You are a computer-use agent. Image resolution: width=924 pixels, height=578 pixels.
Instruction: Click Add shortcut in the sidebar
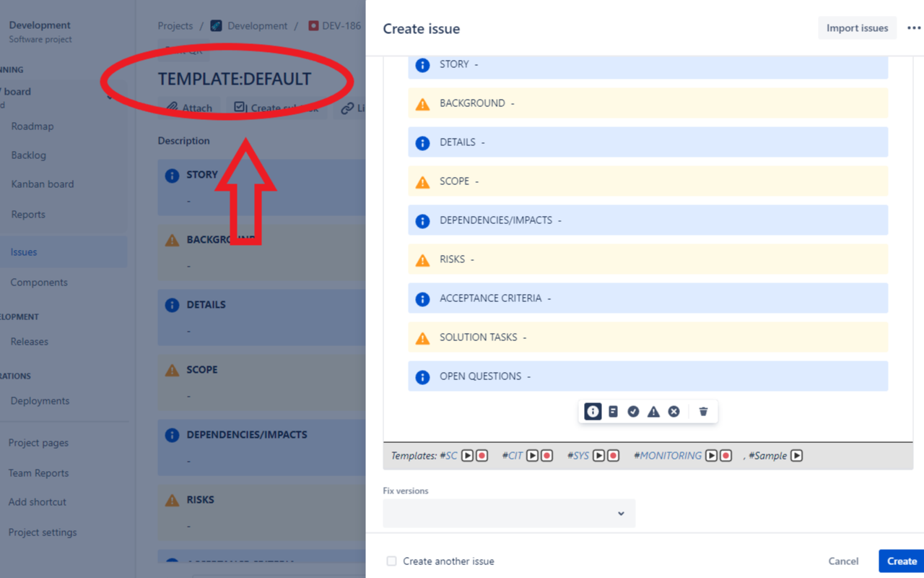pos(37,501)
